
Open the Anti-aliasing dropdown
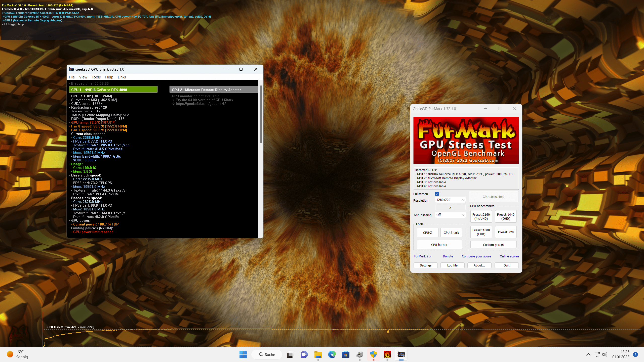pos(450,215)
